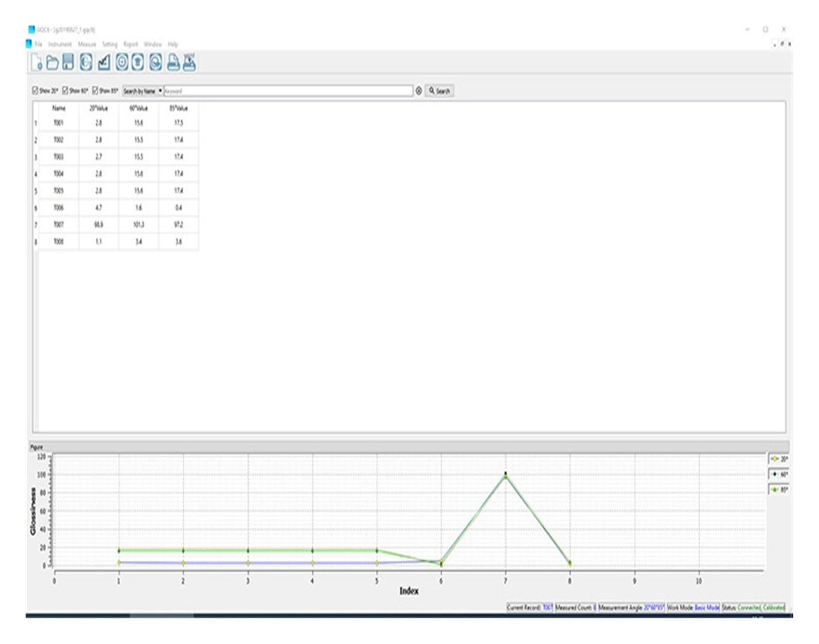Click the chart peak data point at index 7
The image size is (819, 644).
tap(506, 475)
